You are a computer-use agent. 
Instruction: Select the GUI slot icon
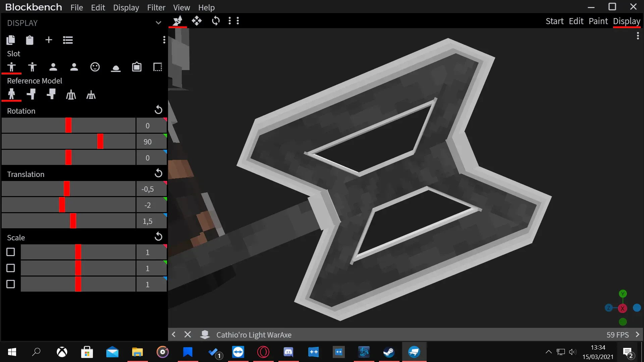coord(158,67)
